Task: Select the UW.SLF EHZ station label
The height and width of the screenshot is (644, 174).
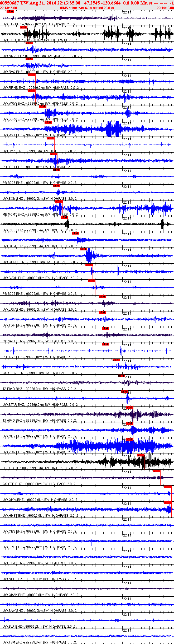Action: [x=39, y=627]
